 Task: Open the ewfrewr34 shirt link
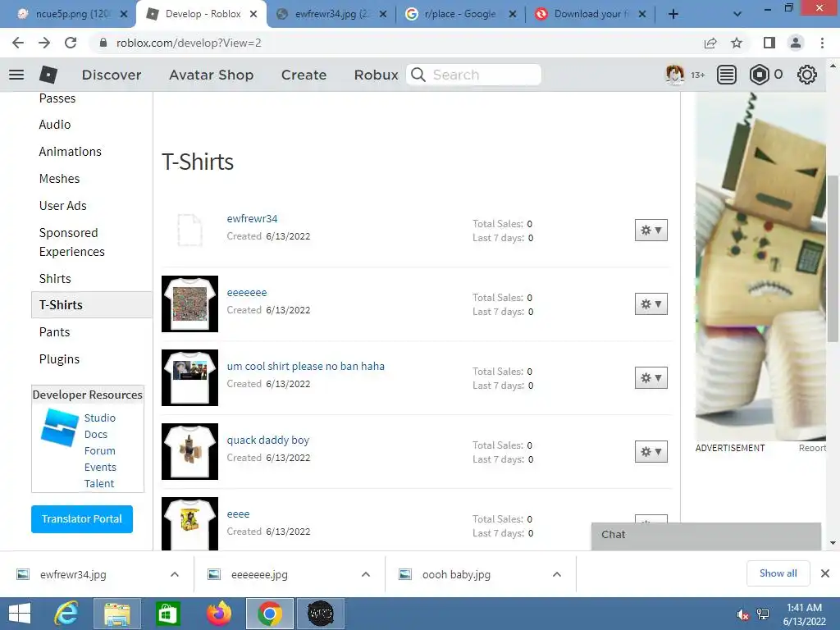[x=252, y=218]
